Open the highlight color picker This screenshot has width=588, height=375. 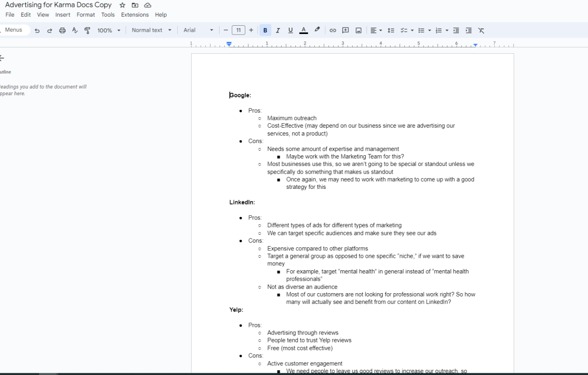point(317,30)
